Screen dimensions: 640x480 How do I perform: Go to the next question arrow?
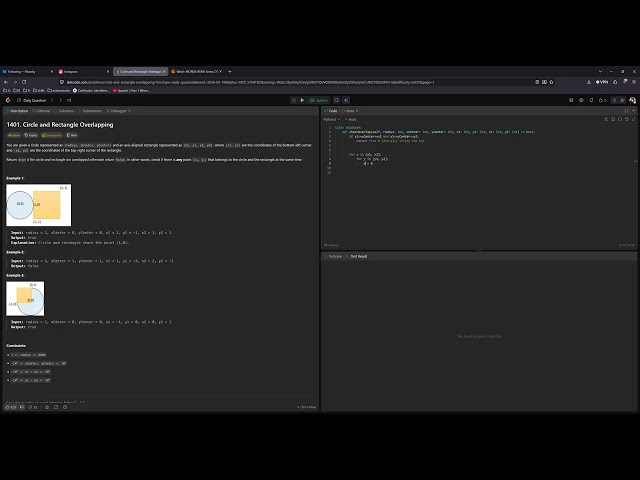point(60,100)
